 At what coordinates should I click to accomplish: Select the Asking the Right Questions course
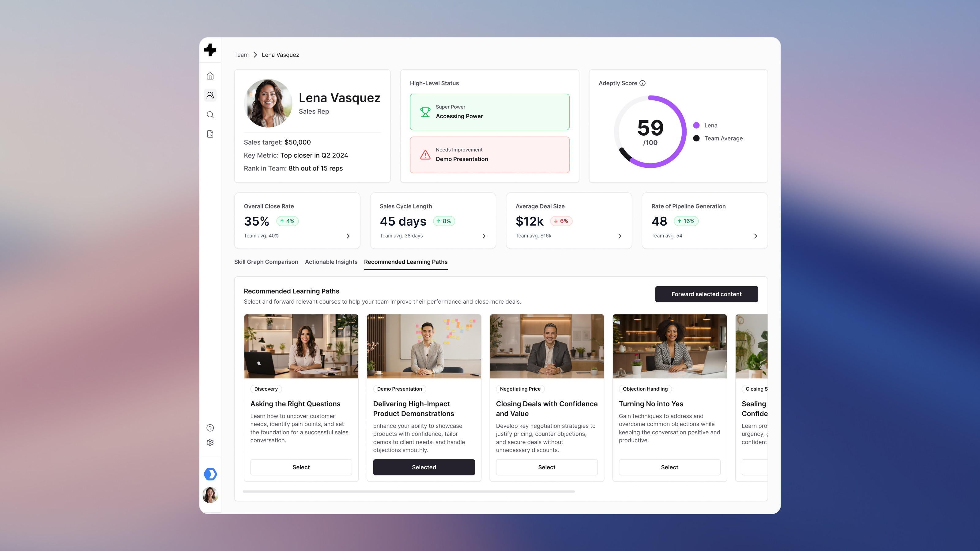click(x=301, y=467)
